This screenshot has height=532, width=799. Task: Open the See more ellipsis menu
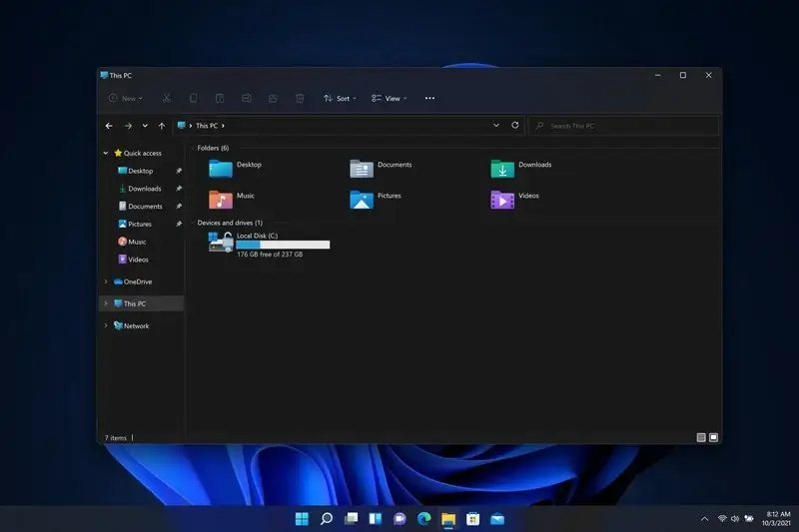(429, 98)
